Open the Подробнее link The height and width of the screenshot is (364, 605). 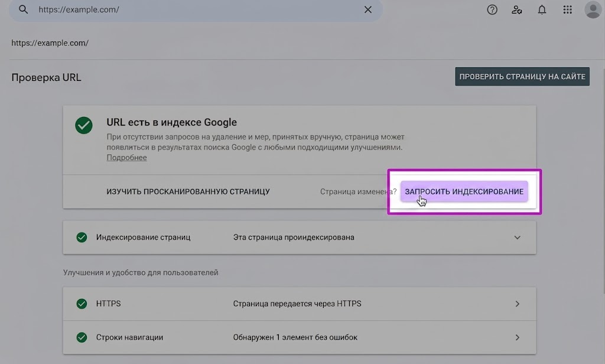click(126, 158)
